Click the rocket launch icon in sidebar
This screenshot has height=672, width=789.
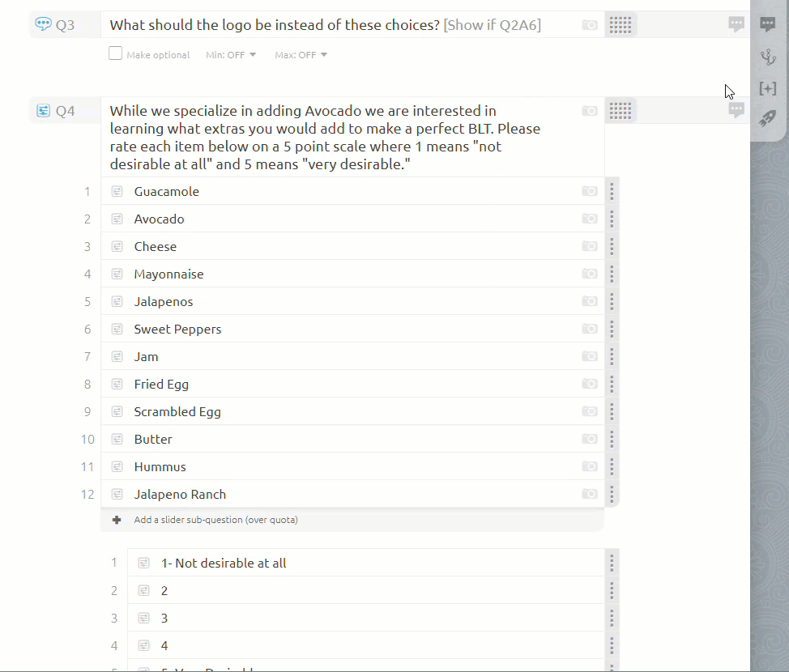pyautogui.click(x=767, y=119)
